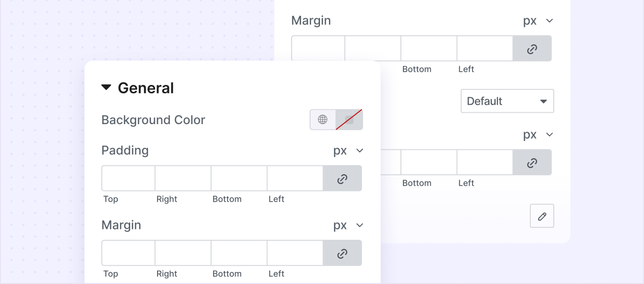This screenshot has height=284, width=644.
Task: Toggle link values icon for back Margin
Action: 532,49
